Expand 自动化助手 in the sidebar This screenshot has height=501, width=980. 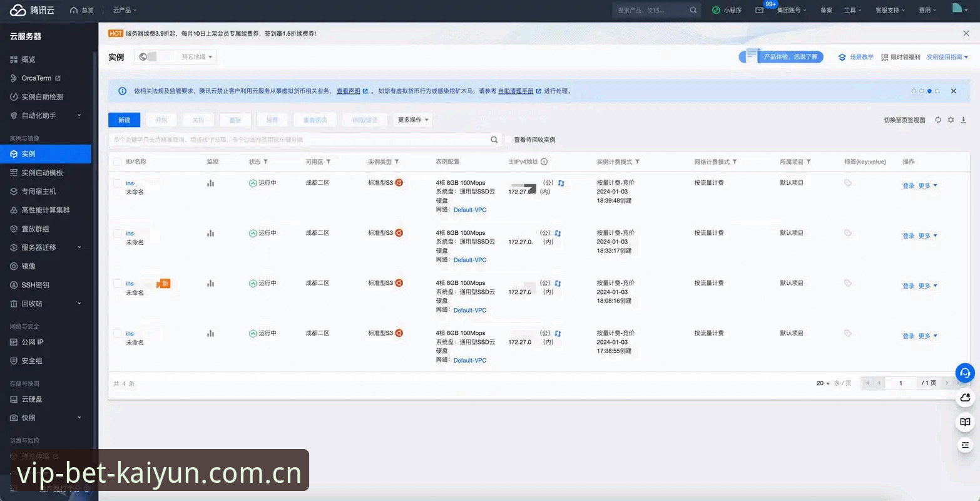[x=46, y=116]
